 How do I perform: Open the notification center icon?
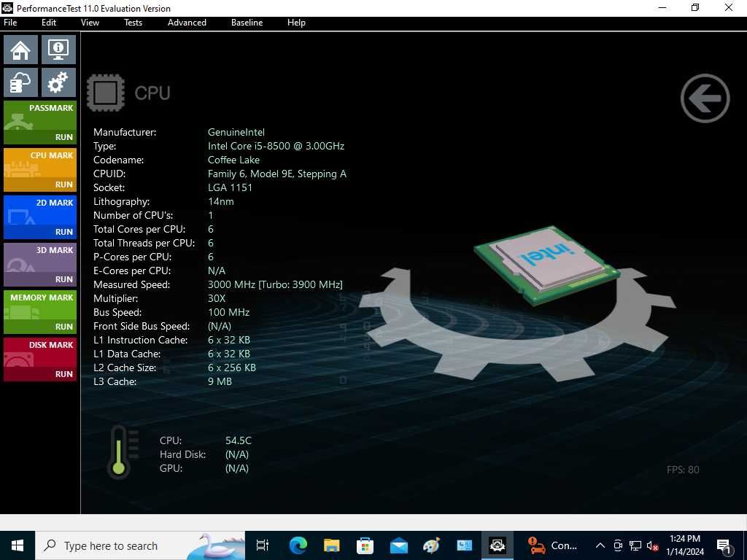coord(724,546)
